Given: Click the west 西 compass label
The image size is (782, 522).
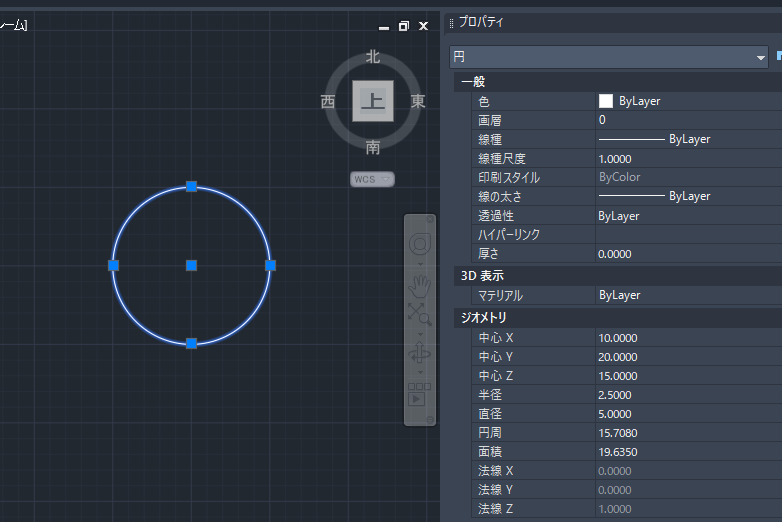Looking at the screenshot, I should click(x=328, y=102).
